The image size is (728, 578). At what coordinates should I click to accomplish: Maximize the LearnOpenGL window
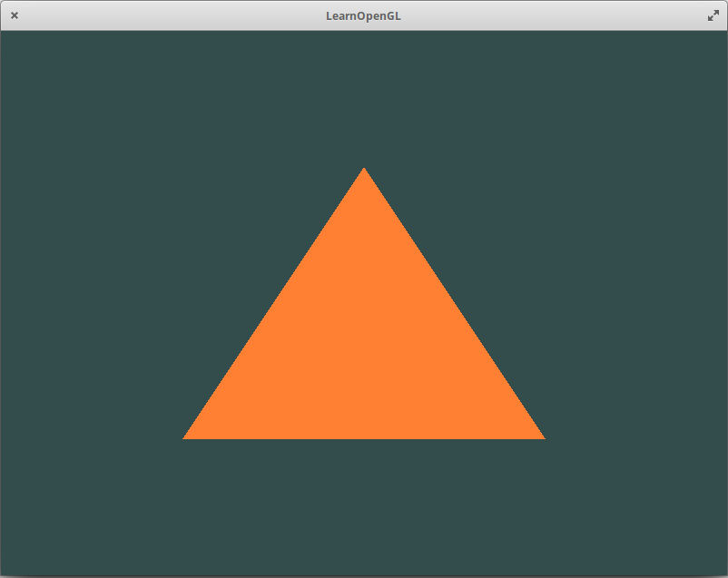(x=713, y=15)
